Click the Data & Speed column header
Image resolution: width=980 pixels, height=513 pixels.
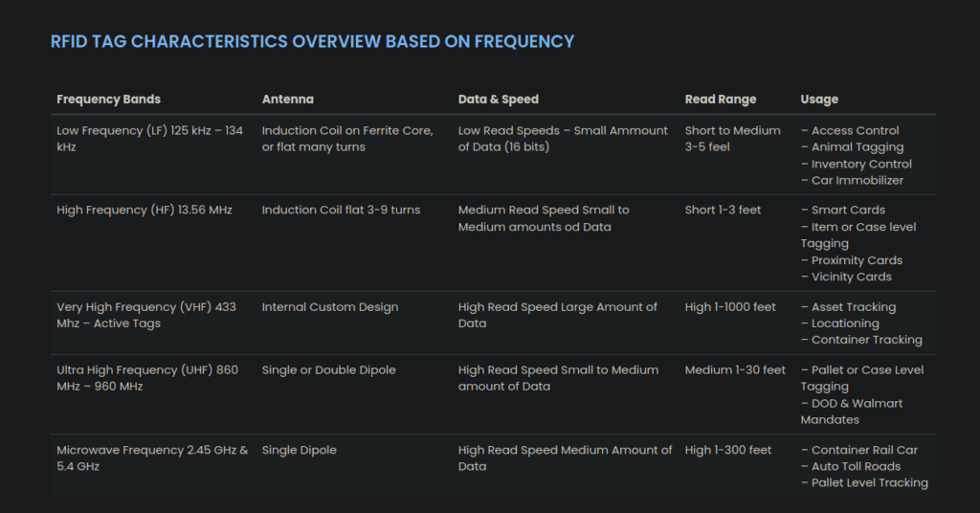[498, 99]
